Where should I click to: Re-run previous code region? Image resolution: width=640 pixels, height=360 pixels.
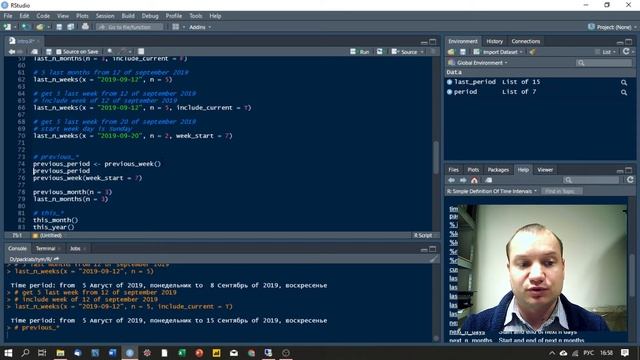tap(380, 52)
